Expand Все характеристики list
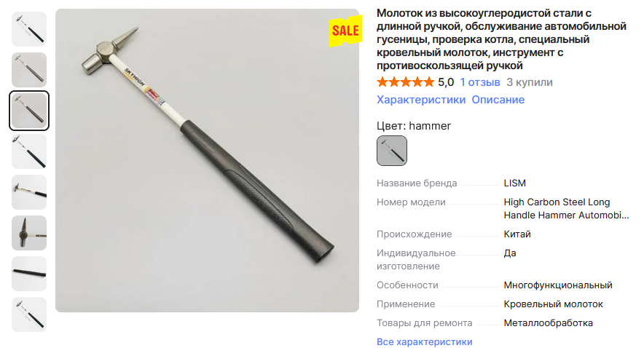Image resolution: width=644 pixels, height=348 pixels. click(x=424, y=342)
